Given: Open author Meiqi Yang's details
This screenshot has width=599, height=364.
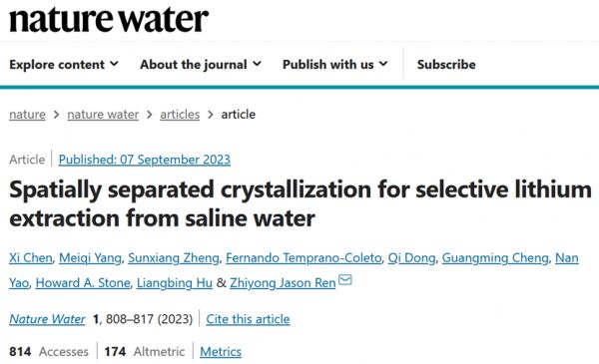Looking at the screenshot, I should tap(90, 258).
